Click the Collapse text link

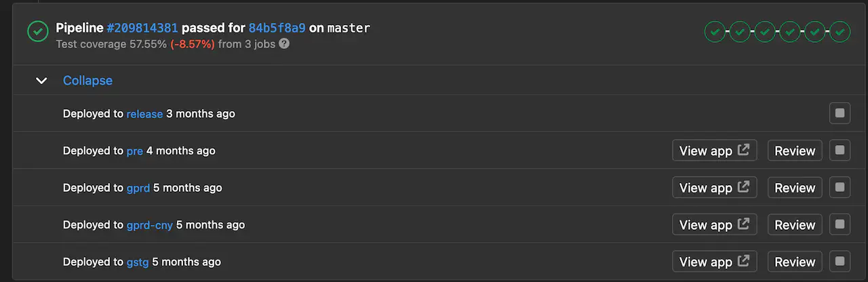point(87,81)
